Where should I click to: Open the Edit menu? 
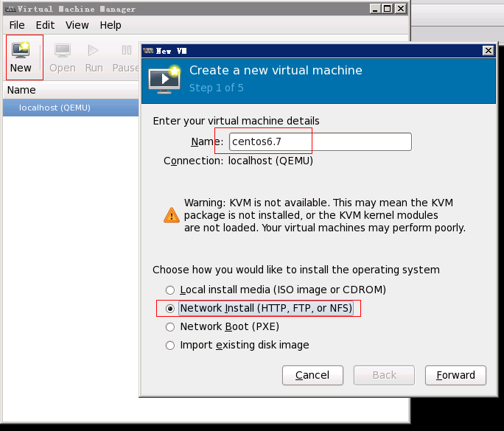coord(45,25)
